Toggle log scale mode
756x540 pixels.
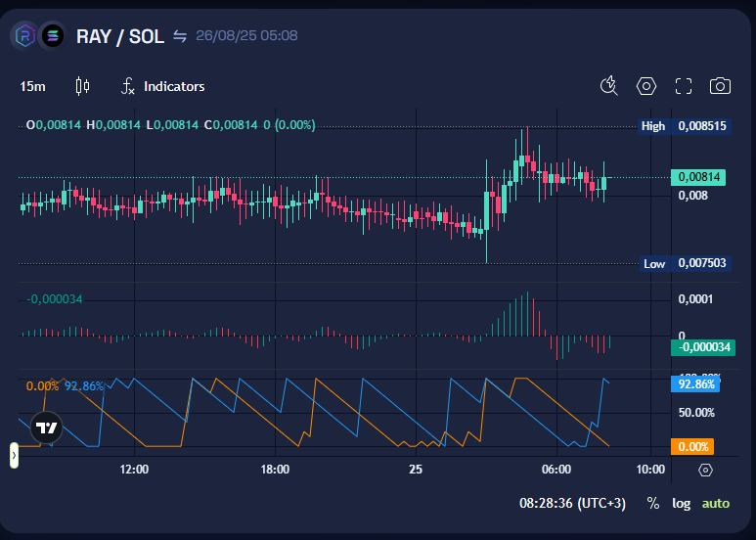(682, 504)
